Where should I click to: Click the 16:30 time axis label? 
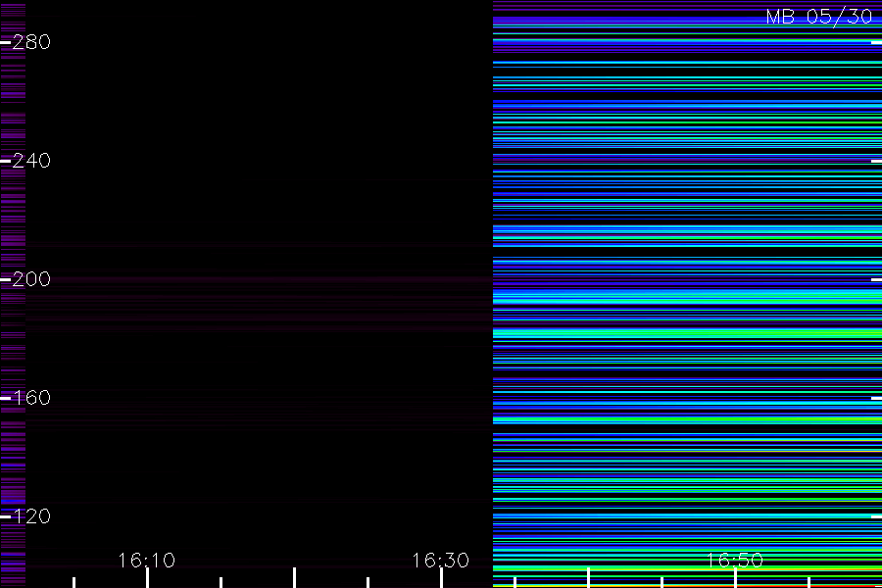click(440, 561)
